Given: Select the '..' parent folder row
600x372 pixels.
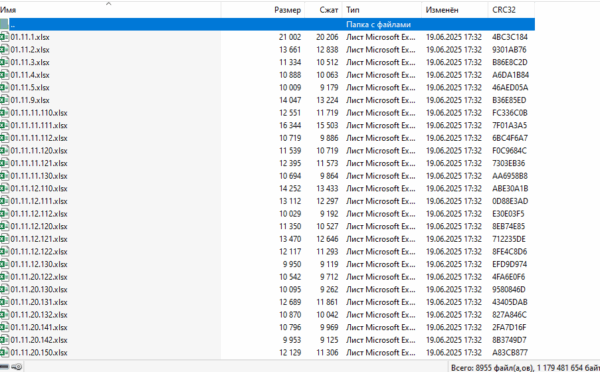Looking at the screenshot, I should pos(267,24).
